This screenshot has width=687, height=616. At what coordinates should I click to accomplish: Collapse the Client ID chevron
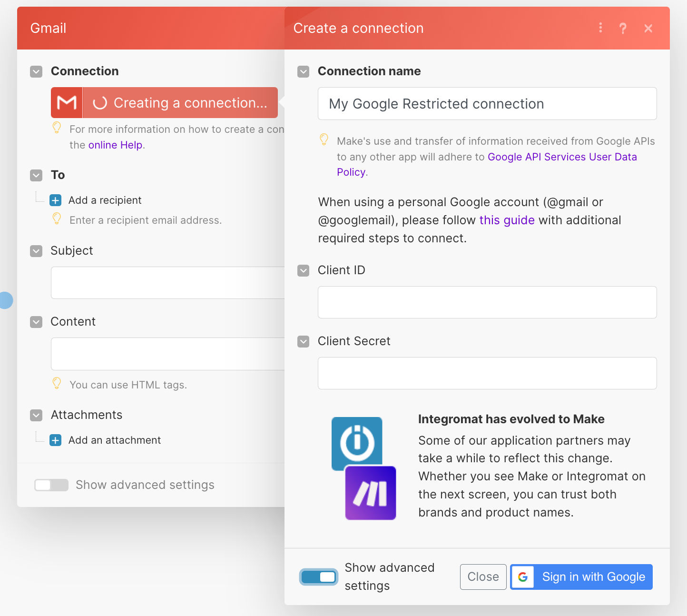(303, 271)
